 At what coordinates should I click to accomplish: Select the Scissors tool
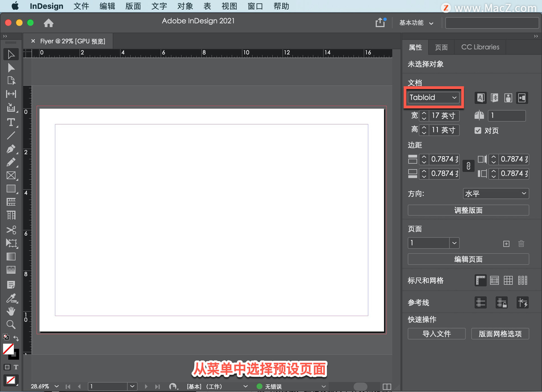11,230
